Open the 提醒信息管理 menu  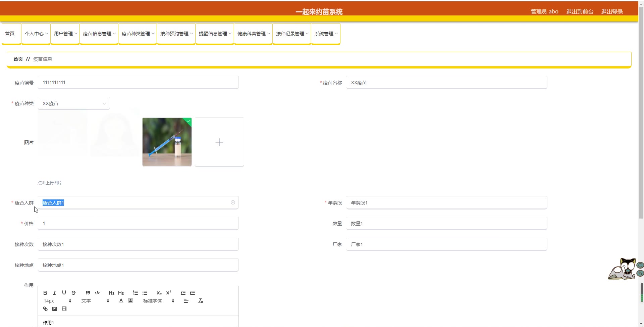coord(215,34)
